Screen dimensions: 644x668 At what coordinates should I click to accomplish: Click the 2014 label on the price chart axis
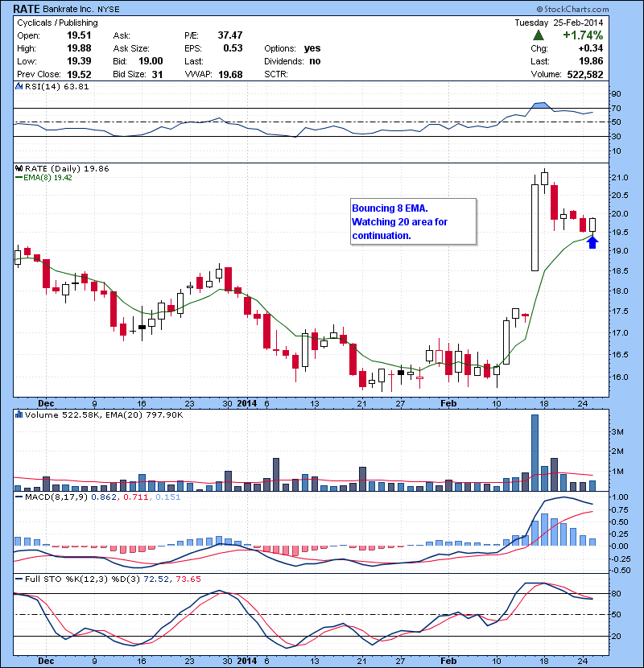click(x=247, y=403)
